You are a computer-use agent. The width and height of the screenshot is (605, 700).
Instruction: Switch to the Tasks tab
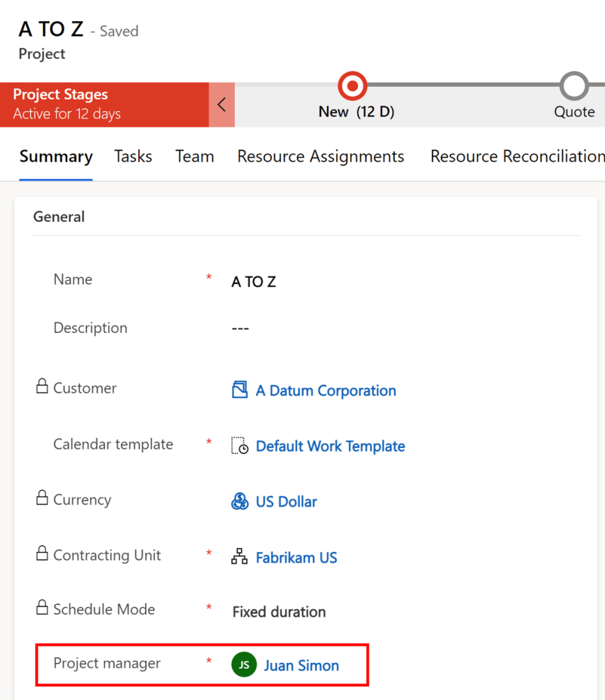133,156
